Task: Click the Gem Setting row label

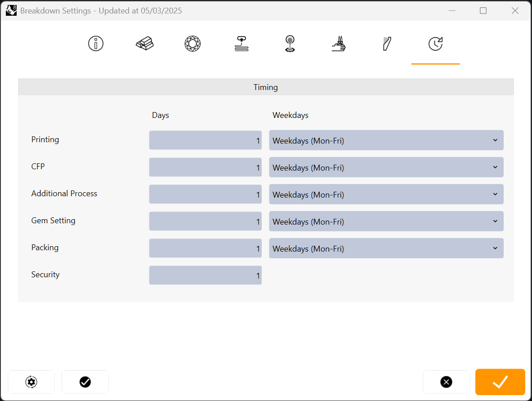Action: click(53, 221)
